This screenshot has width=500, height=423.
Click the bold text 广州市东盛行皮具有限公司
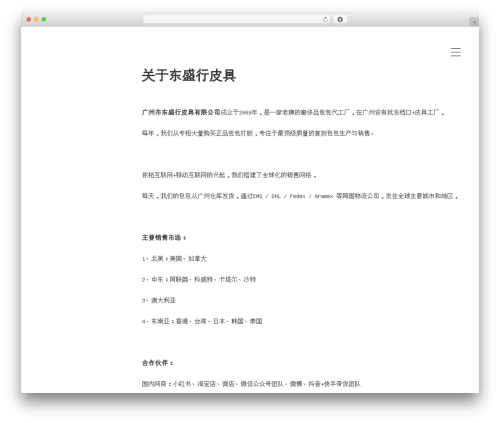tap(181, 112)
